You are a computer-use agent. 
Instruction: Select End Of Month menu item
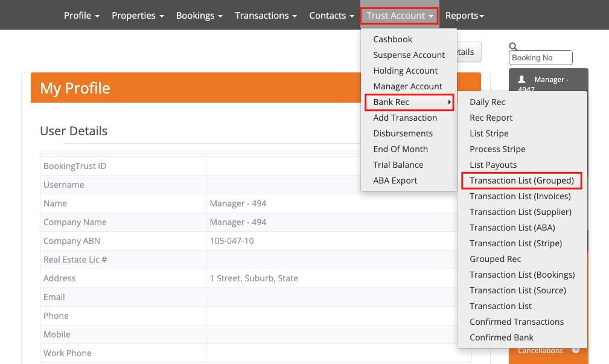(x=400, y=149)
